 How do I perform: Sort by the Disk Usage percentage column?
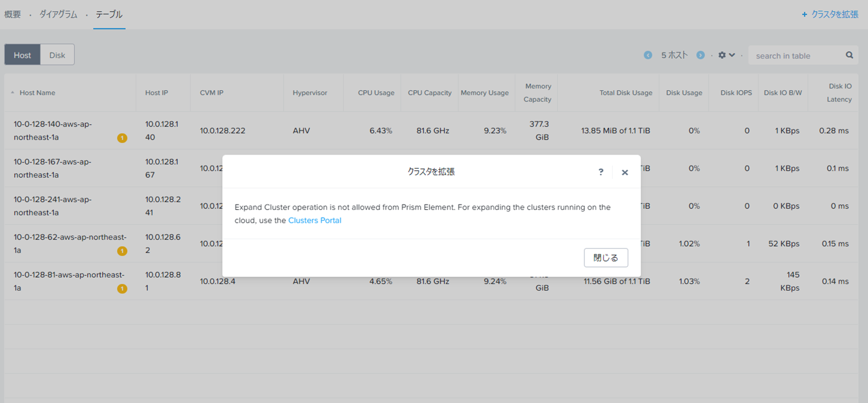(684, 93)
